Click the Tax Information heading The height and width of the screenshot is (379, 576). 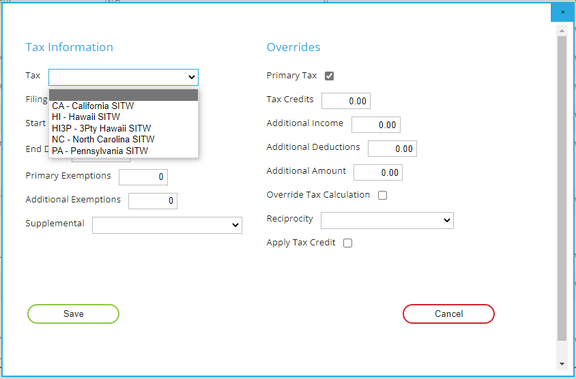click(x=69, y=47)
